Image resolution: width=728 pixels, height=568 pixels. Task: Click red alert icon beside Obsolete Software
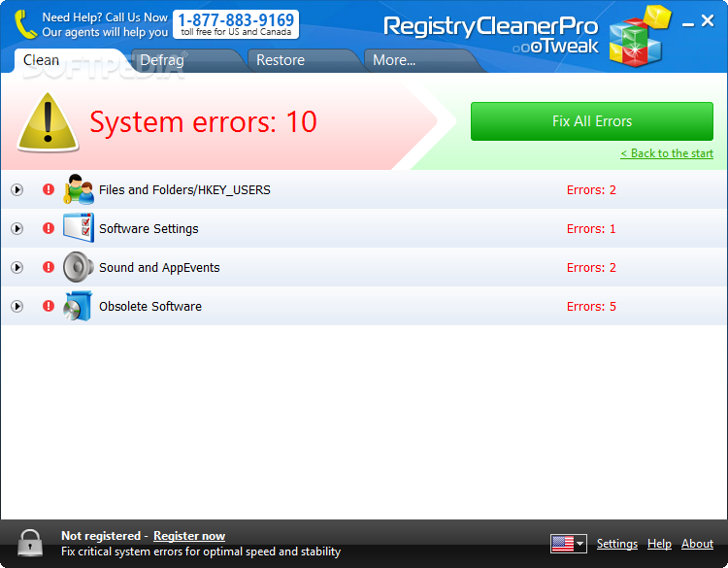tap(49, 306)
